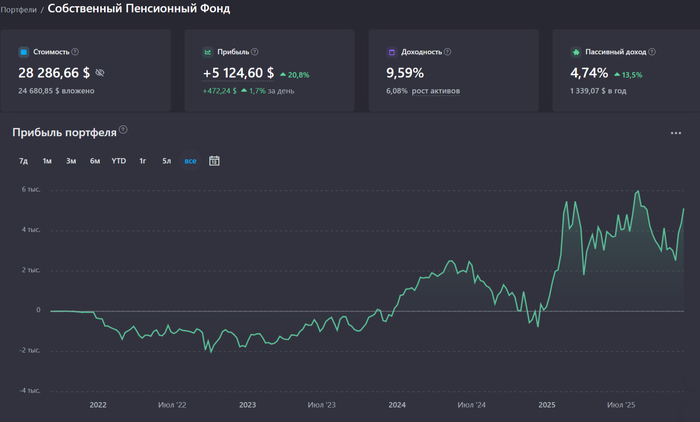
Task: Click the purple Доходность card icon
Action: 391,51
